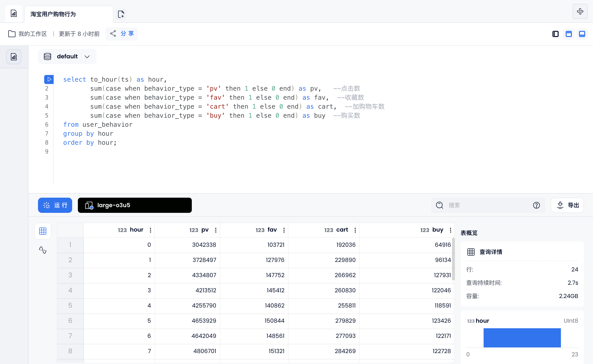Create a new worksheet with the plus-file icon
Screen dimensions: 593x364
pyautogui.click(x=121, y=14)
